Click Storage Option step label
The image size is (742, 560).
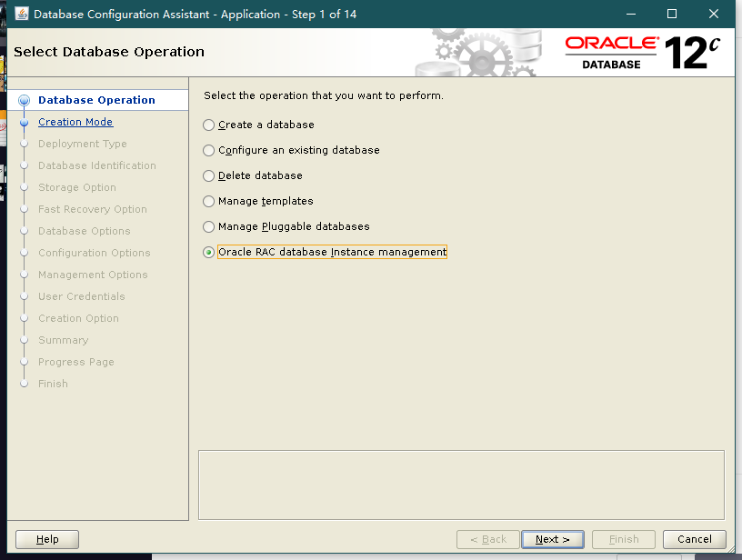[77, 187]
